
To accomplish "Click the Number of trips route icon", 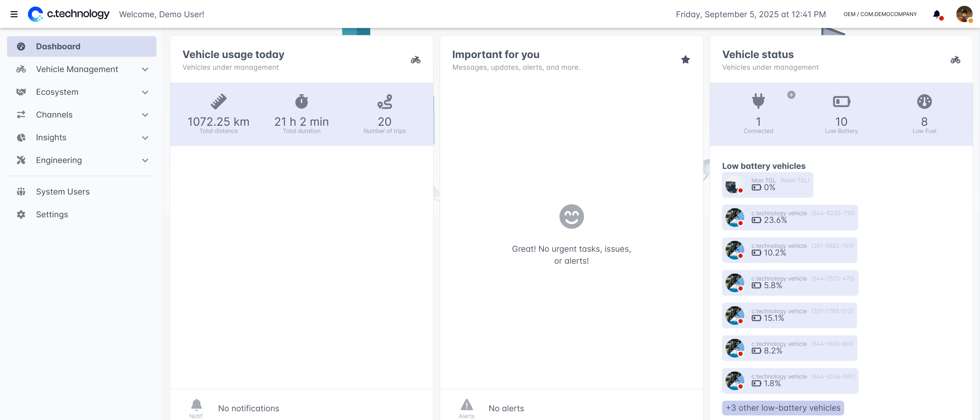I will click(384, 101).
